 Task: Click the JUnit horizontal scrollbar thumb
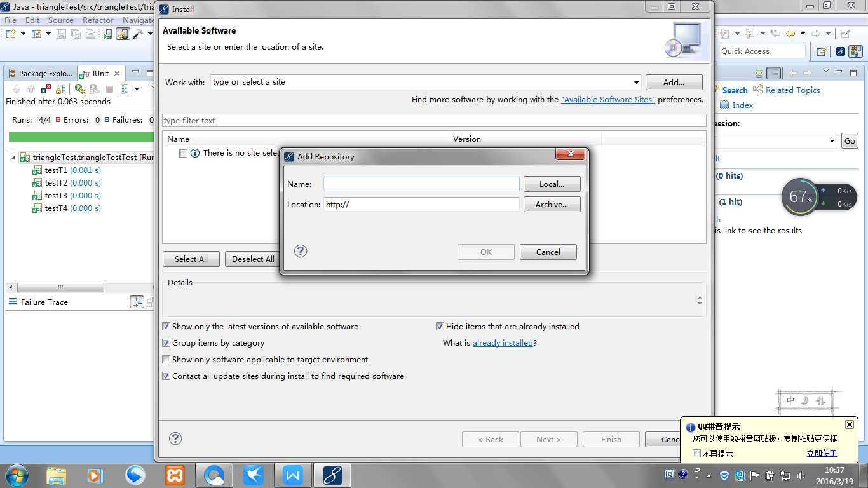(60, 288)
